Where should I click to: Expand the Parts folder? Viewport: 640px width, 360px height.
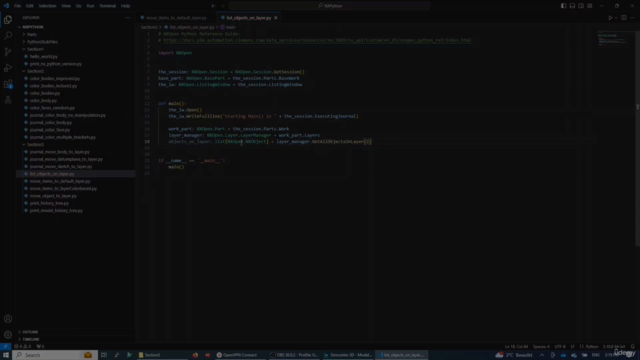click(x=32, y=34)
